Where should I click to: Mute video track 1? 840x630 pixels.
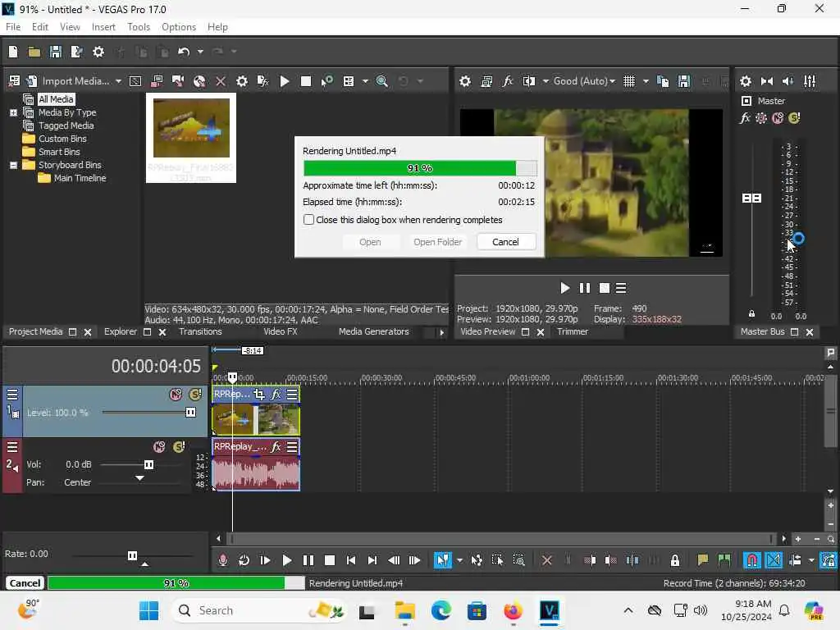176,395
